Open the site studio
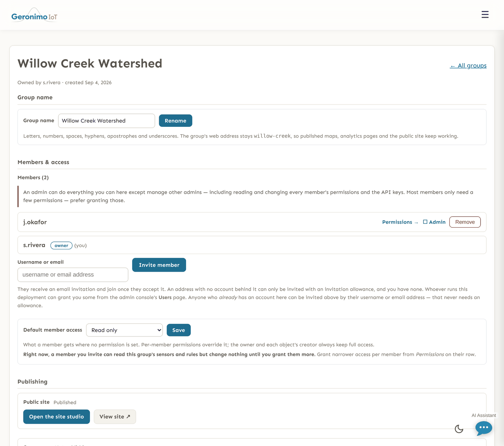Viewport: 504px width, 446px height. (x=57, y=416)
